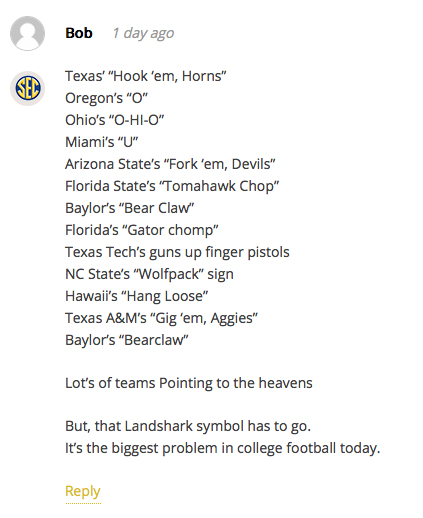Screen dimensions: 423x518
Task: Click the Florida's "Gator chomp" line
Action: pyautogui.click(x=142, y=230)
